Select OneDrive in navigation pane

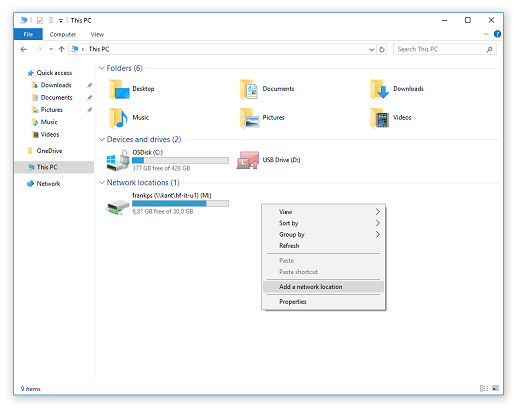(45, 151)
